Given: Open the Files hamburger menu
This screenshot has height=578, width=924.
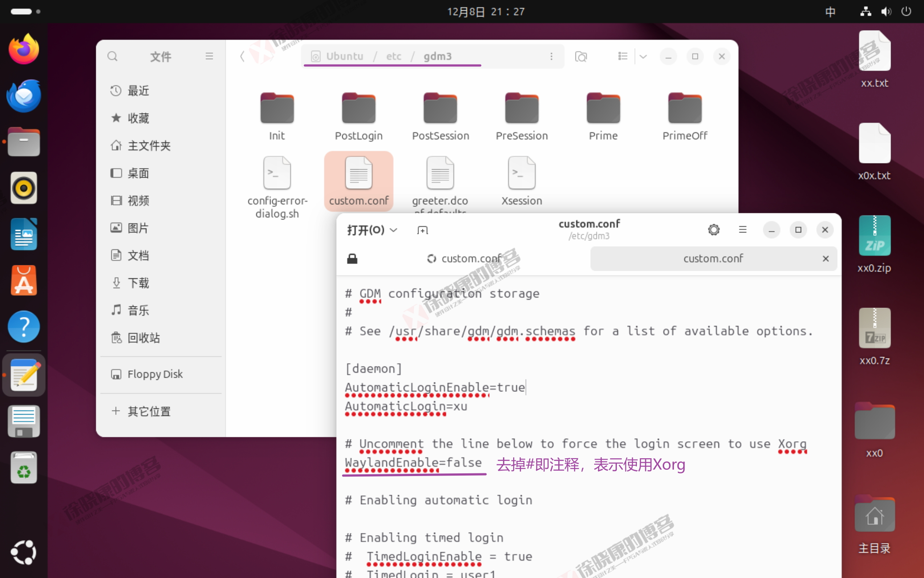Looking at the screenshot, I should (209, 56).
